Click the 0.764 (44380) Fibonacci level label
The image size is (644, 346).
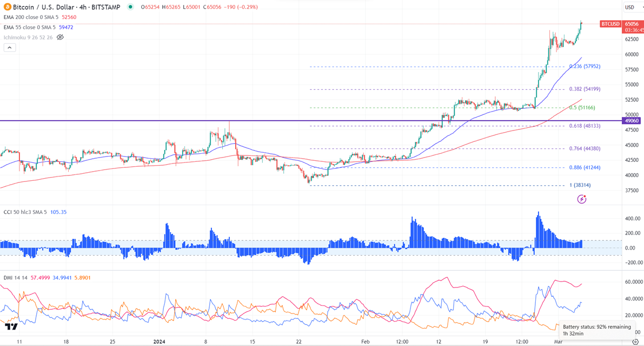tap(585, 148)
